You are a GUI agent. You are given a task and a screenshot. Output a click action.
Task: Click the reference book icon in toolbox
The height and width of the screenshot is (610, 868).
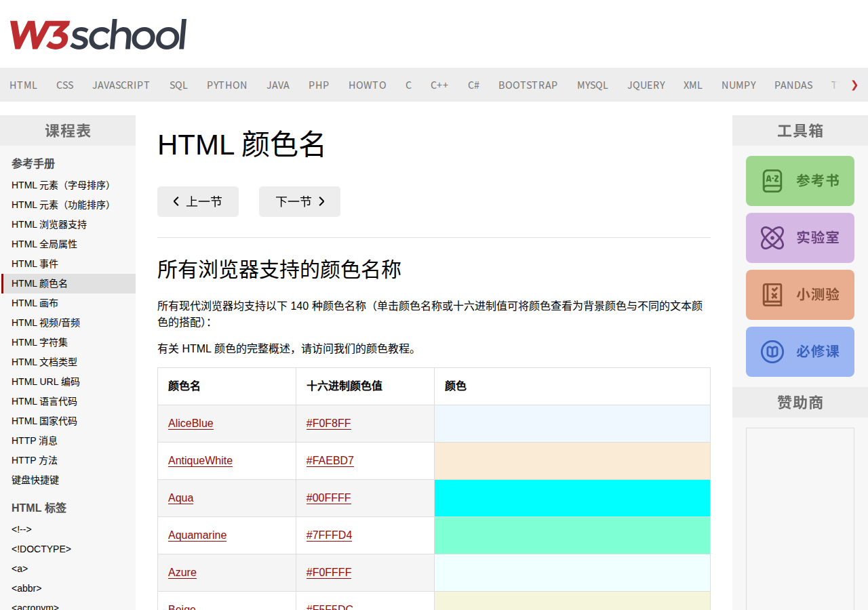(x=772, y=181)
